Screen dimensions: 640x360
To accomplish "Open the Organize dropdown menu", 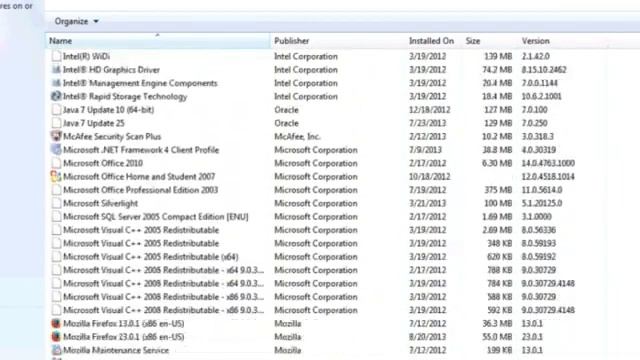I will 76,21.
